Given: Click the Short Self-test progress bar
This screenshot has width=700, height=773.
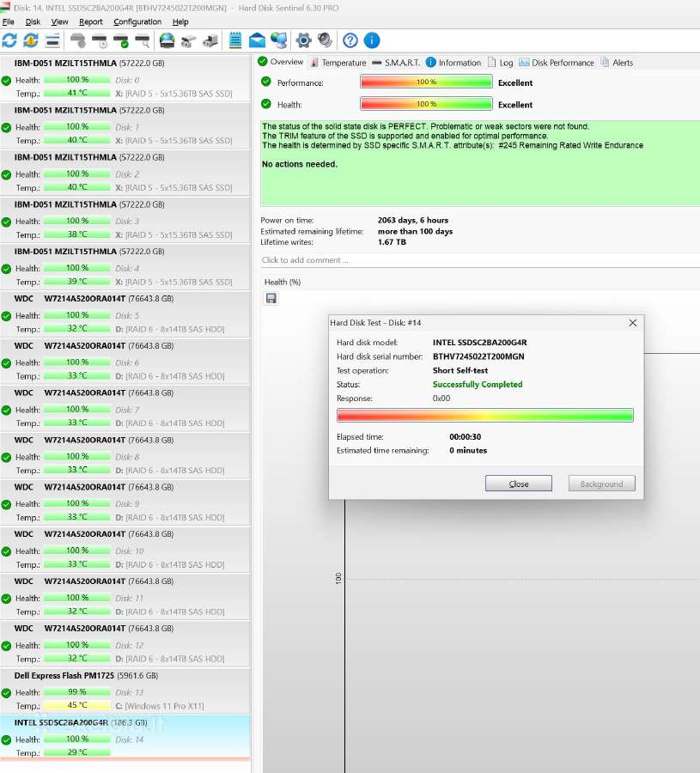Looking at the screenshot, I should pos(485,415).
